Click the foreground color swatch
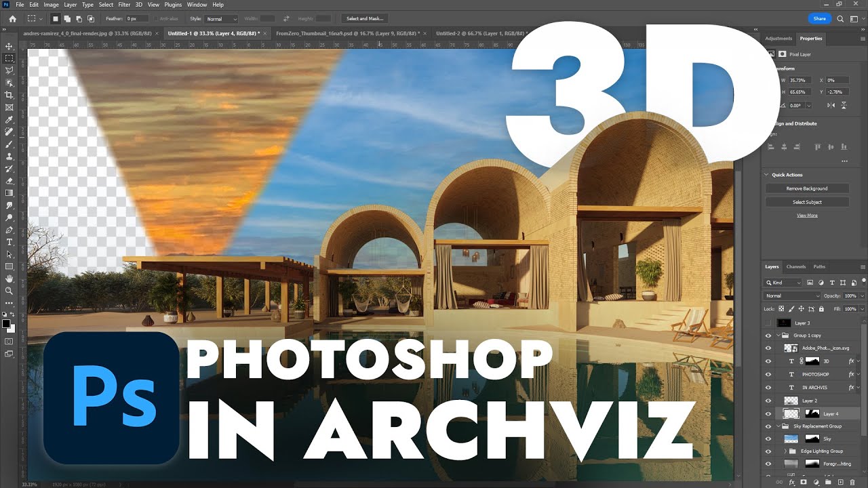 point(7,324)
